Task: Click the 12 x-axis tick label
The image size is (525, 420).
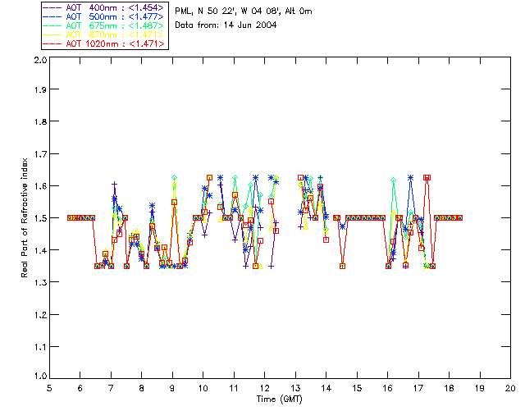Action: pos(264,388)
